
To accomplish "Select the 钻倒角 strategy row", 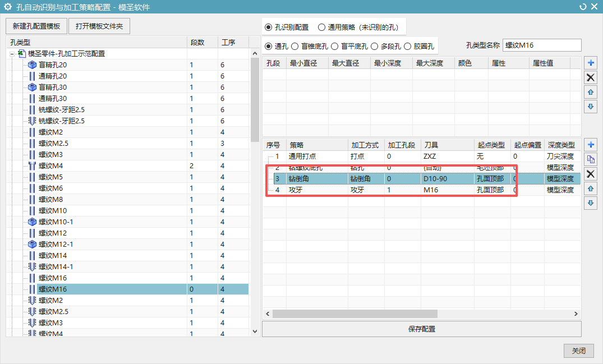I will click(421, 178).
